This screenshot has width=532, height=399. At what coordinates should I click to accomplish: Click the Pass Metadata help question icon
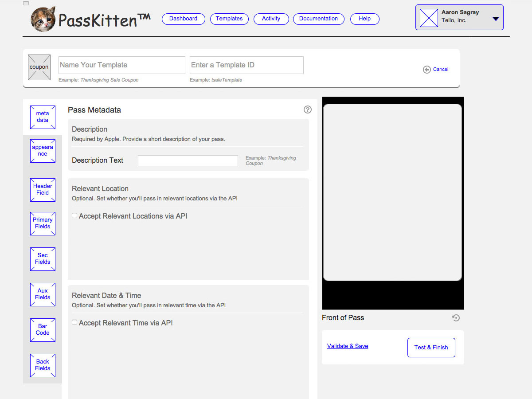pos(308,110)
